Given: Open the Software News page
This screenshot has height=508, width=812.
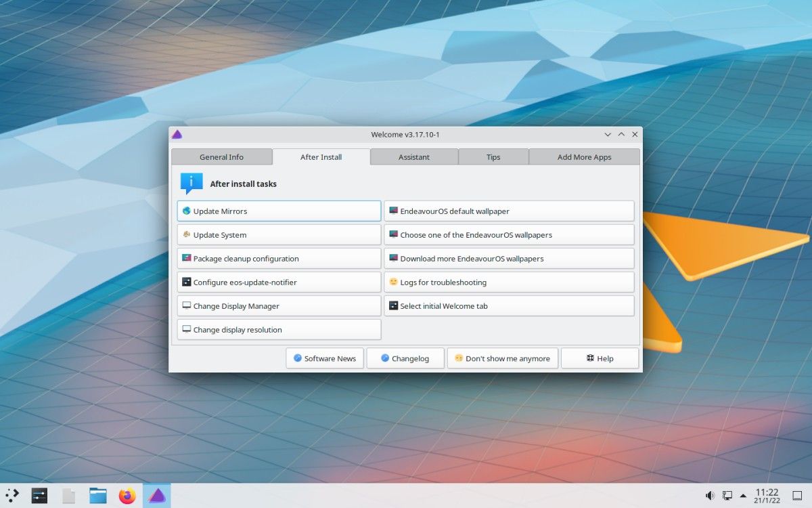Looking at the screenshot, I should (x=325, y=358).
